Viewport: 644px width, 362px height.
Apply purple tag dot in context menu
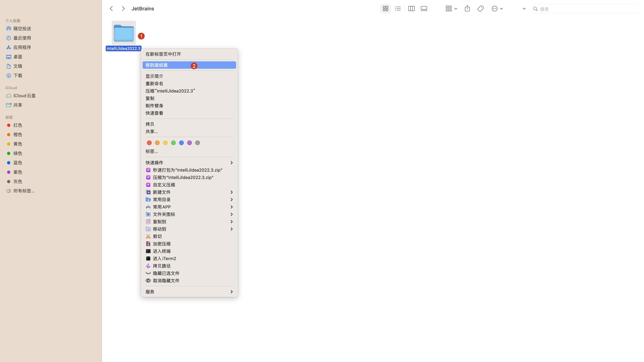(x=190, y=143)
